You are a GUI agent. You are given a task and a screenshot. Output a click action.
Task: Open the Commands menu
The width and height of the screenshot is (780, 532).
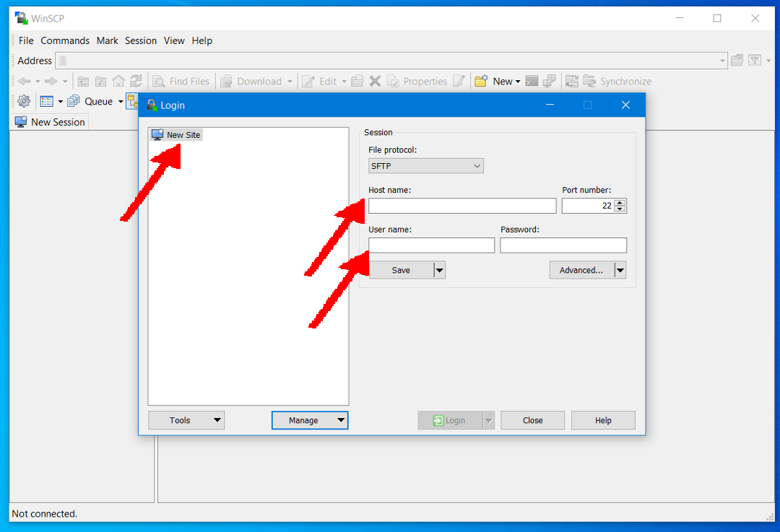pyautogui.click(x=65, y=40)
